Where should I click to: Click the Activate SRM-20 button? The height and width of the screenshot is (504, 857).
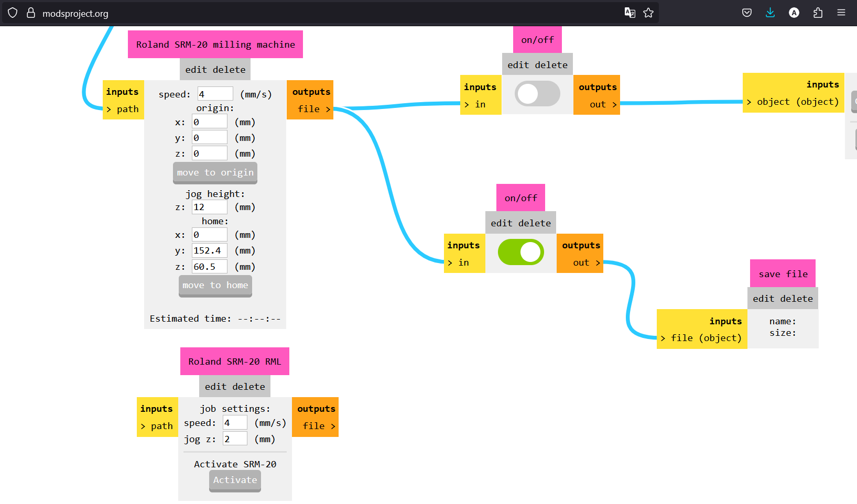(235, 480)
